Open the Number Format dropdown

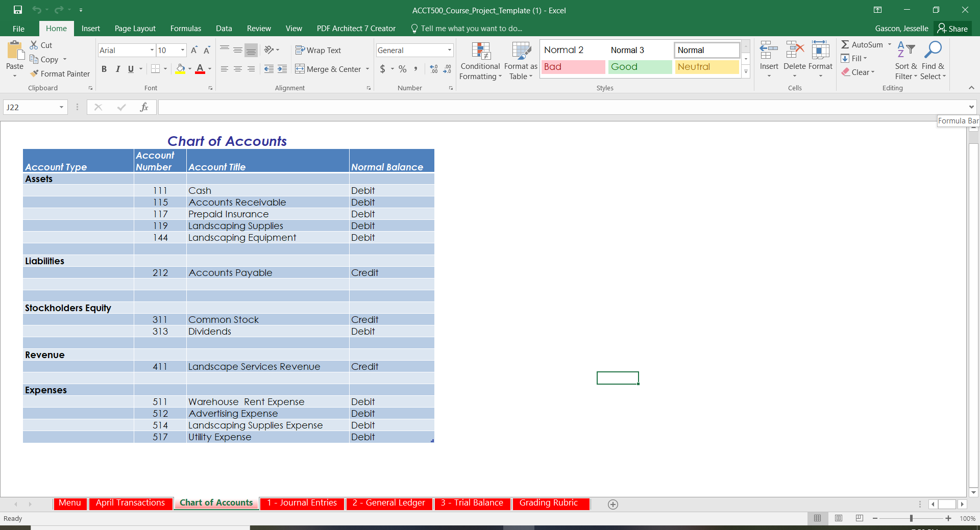[x=449, y=50]
